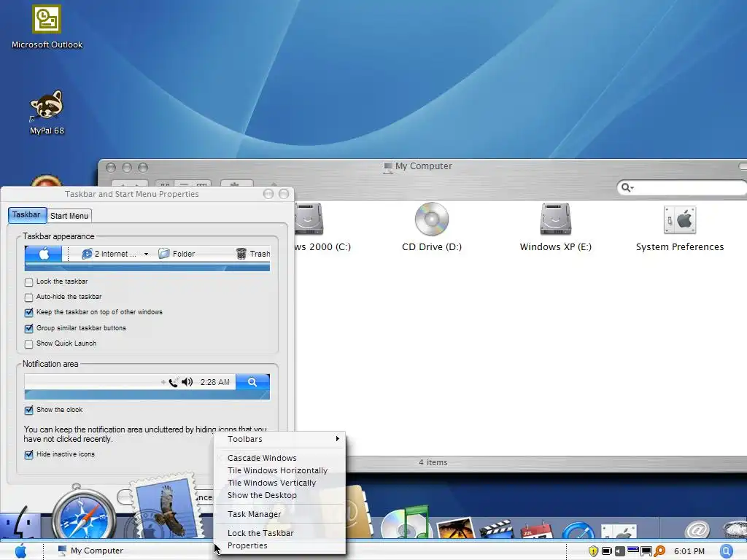Open the iTunes music note dock icon
Screen dimensions: 747x560
tap(406, 521)
